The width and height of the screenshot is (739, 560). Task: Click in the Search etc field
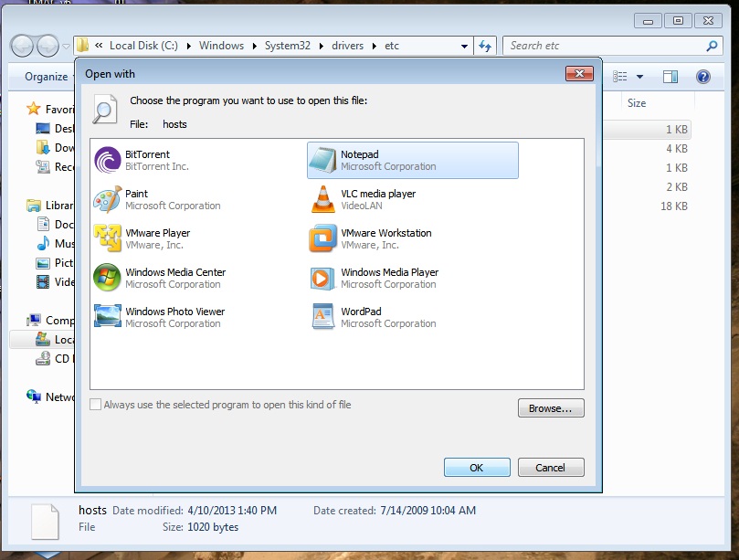(605, 46)
